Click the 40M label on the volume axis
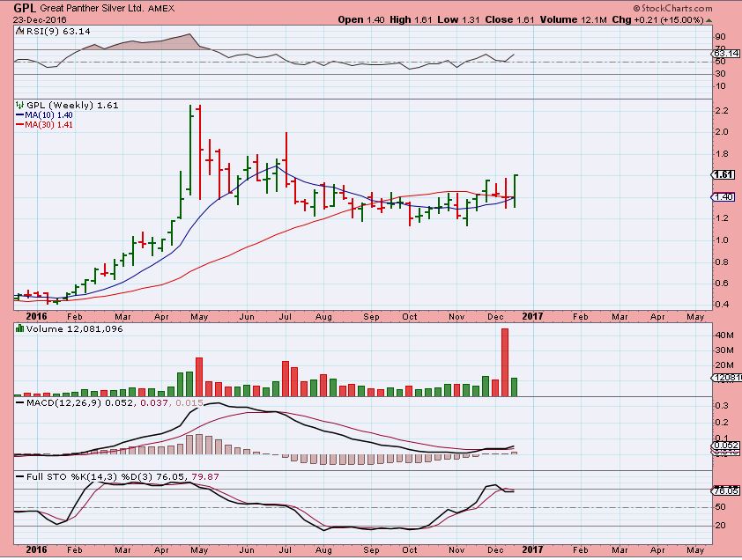Screen dimensions: 742x560 [x=724, y=335]
